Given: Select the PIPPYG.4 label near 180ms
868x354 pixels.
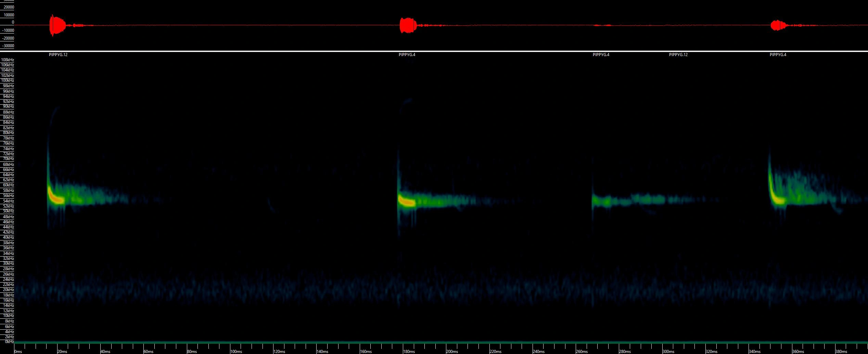Looking at the screenshot, I should 407,55.
